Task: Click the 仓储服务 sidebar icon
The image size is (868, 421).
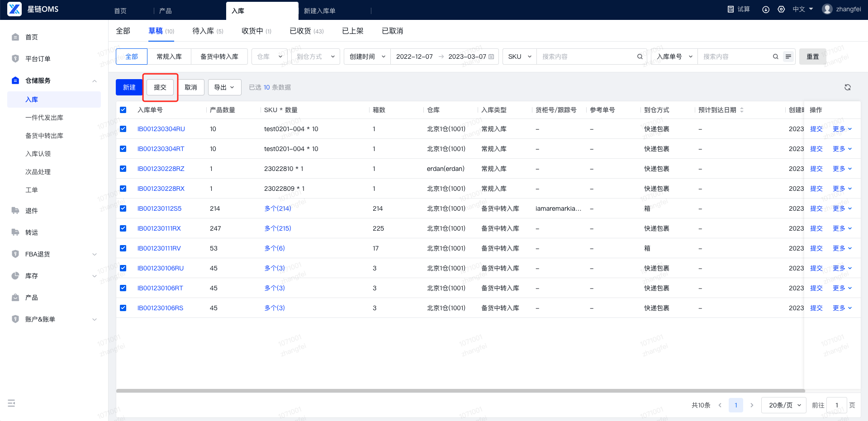Action: (x=15, y=80)
